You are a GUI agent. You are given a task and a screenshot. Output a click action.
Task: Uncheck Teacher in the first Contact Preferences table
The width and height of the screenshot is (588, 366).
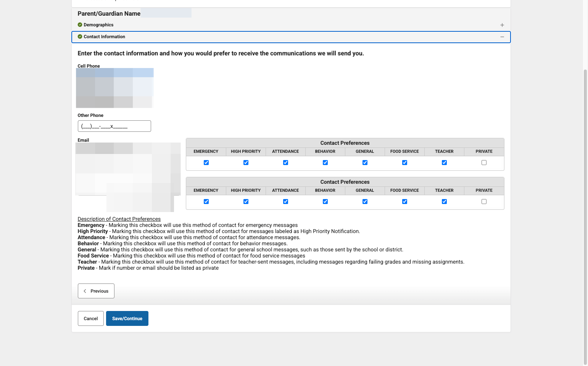pos(444,163)
